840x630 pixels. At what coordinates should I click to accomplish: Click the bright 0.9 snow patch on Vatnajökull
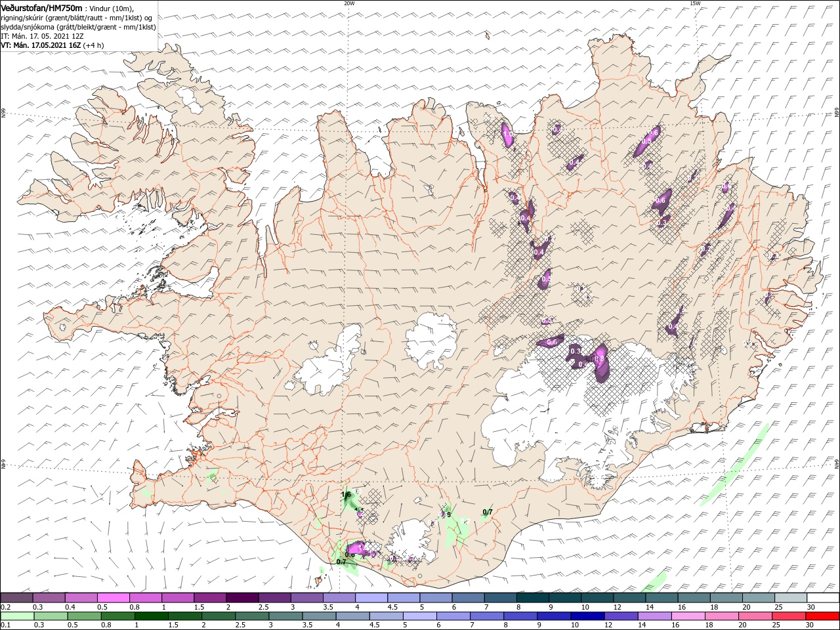599,360
